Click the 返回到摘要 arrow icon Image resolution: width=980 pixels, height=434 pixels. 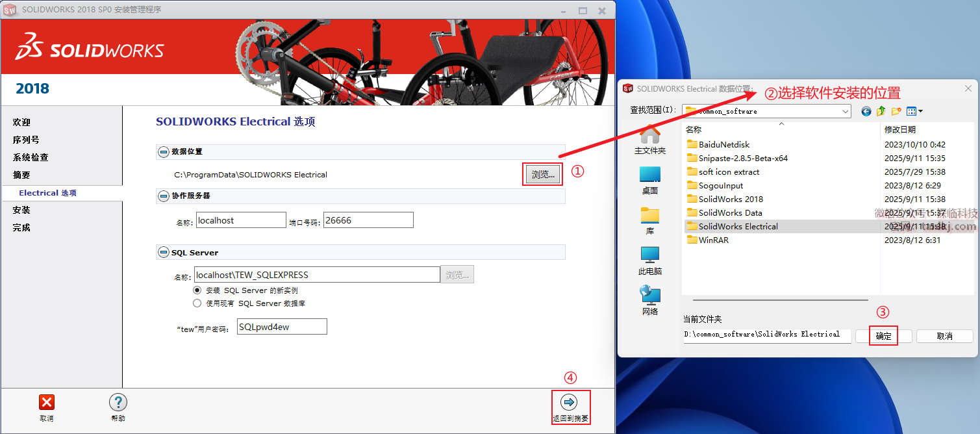click(569, 402)
